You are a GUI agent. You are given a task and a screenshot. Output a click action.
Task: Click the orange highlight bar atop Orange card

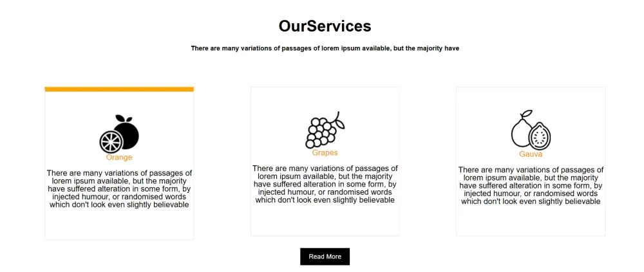119,89
